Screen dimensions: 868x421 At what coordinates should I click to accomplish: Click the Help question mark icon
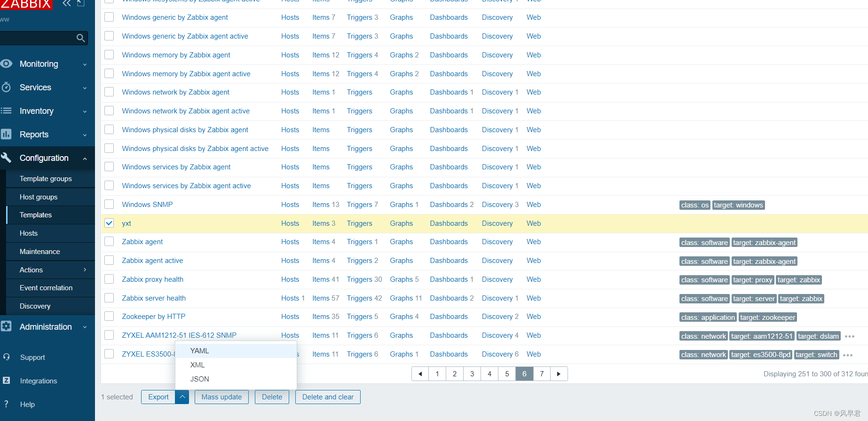[x=6, y=404]
